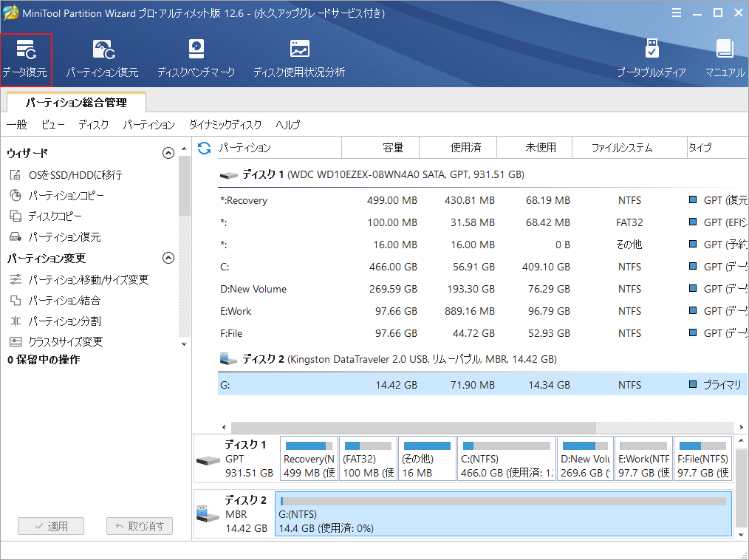Open the hamburger menu in title bar
Image resolution: width=749 pixels, height=560 pixels.
pyautogui.click(x=677, y=13)
